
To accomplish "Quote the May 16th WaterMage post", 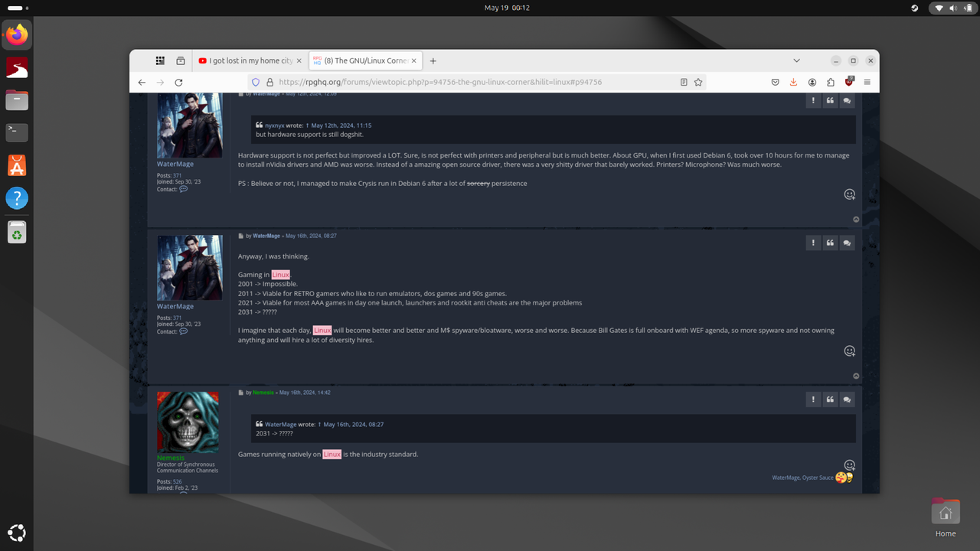I will tap(830, 243).
